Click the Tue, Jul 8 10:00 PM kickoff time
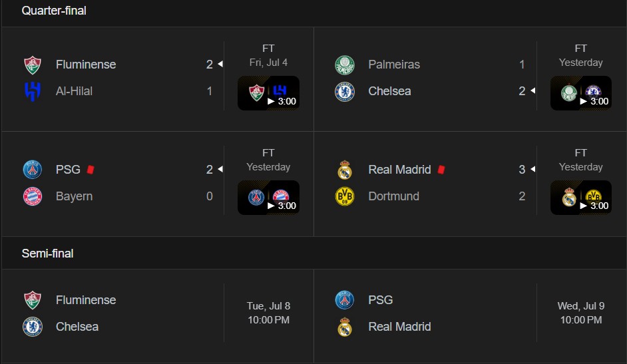The height and width of the screenshot is (364, 627). (x=268, y=313)
